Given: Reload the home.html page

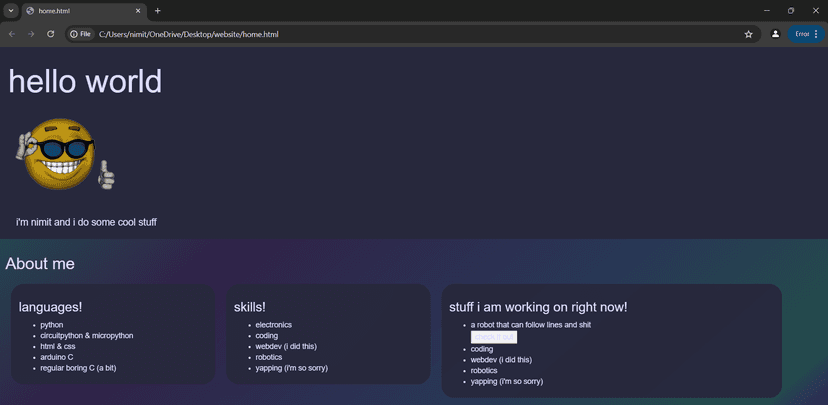Looking at the screenshot, I should pyautogui.click(x=51, y=34).
